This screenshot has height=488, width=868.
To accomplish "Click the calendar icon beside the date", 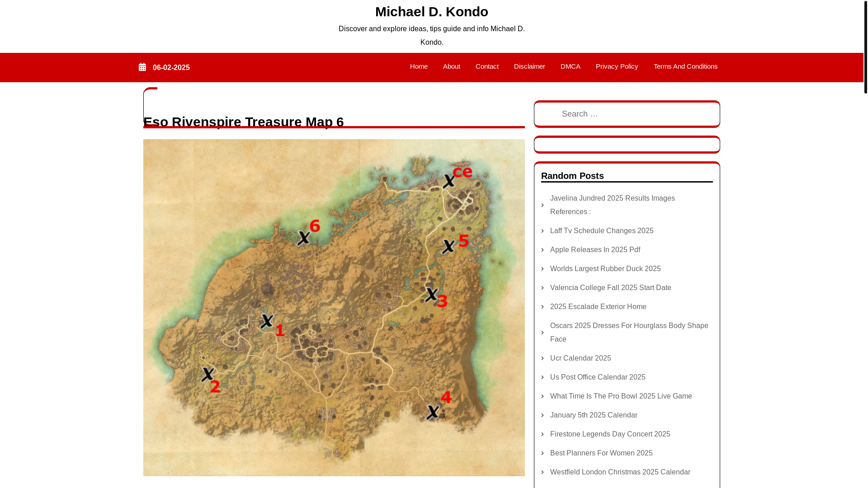I will (142, 67).
